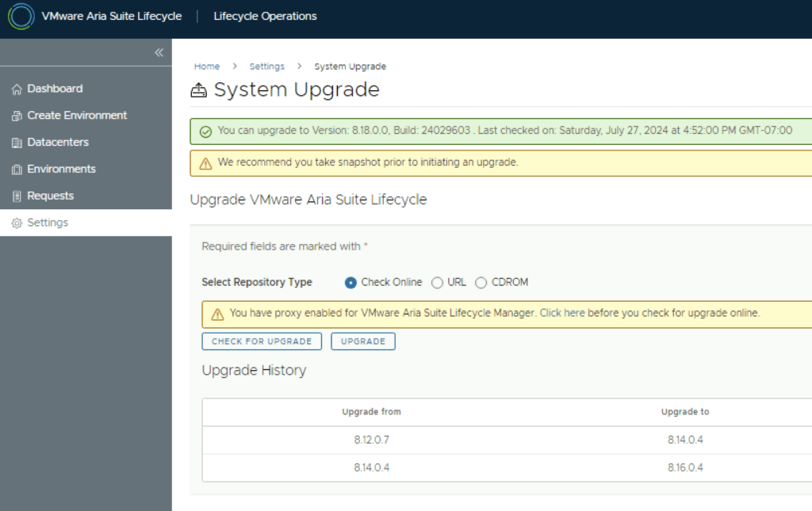Select the URL repository type option
Viewport: 812px width, 511px height.
click(437, 283)
